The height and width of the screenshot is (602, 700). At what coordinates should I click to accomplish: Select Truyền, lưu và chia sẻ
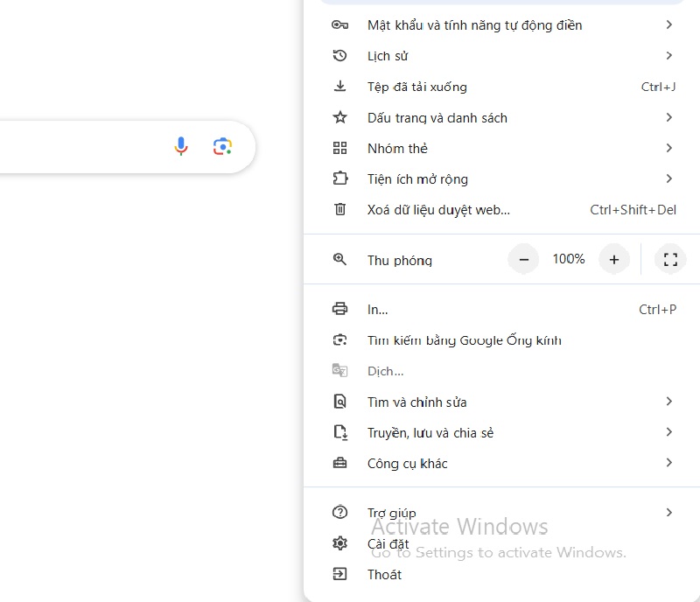(x=430, y=432)
